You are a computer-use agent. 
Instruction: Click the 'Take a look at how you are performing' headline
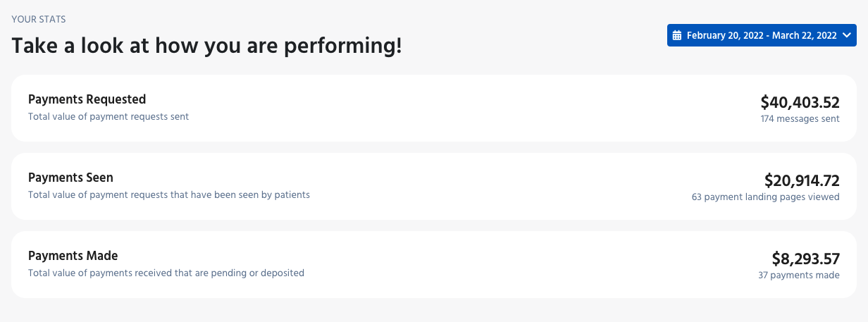207,47
